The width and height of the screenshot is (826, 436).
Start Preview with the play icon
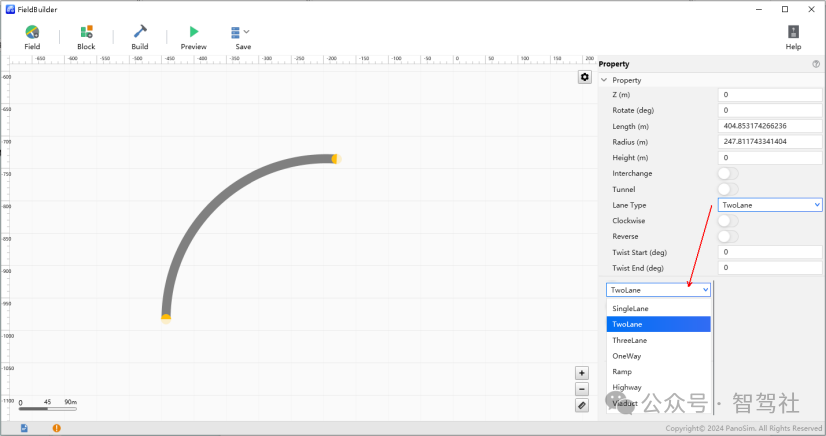[x=194, y=32]
